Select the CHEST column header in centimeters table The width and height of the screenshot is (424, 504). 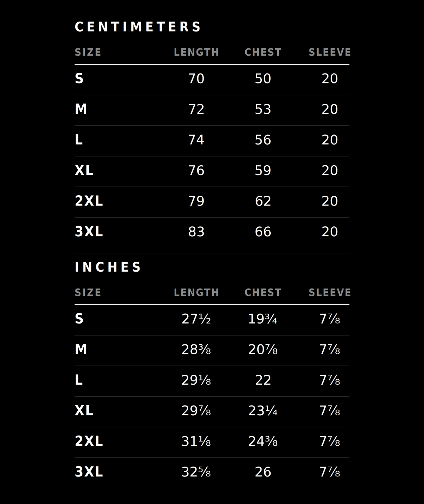point(263,52)
